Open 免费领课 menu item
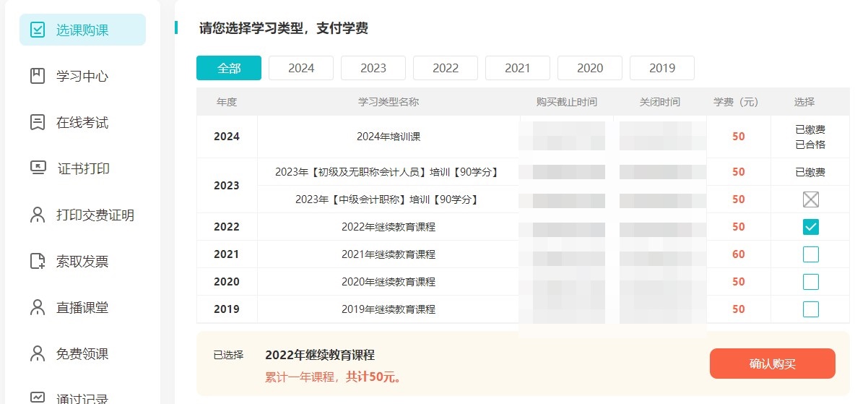The height and width of the screenshot is (404, 868). (82, 353)
